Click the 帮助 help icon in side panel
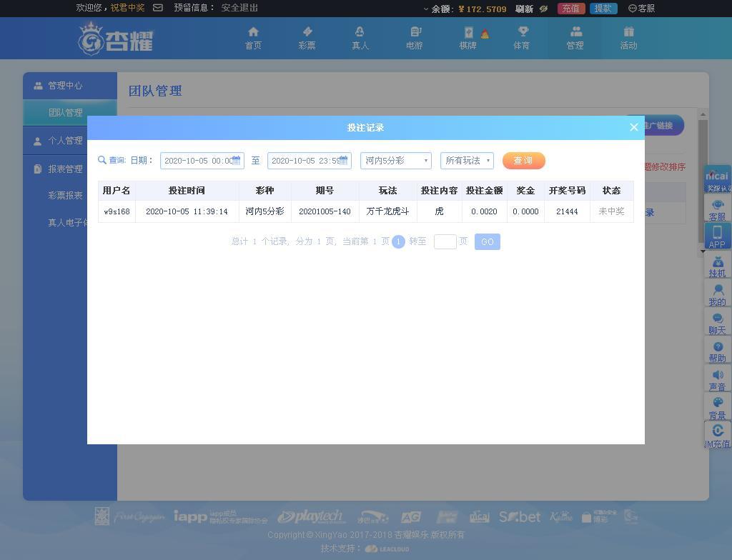732x560 pixels. coord(718,351)
